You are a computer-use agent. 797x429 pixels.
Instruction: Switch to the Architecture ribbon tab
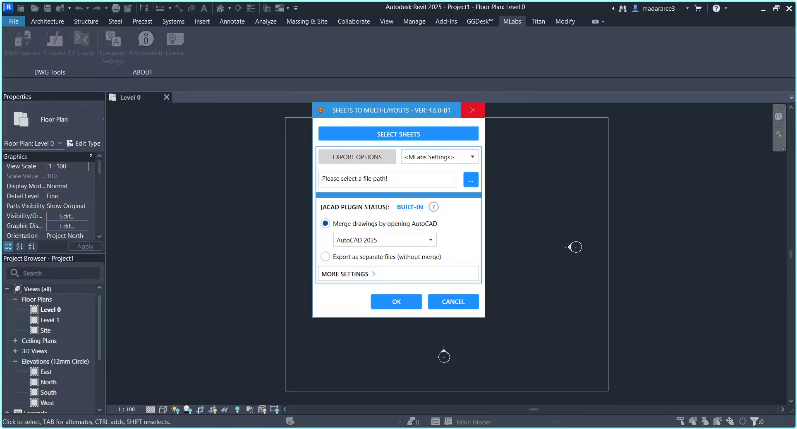(47, 21)
